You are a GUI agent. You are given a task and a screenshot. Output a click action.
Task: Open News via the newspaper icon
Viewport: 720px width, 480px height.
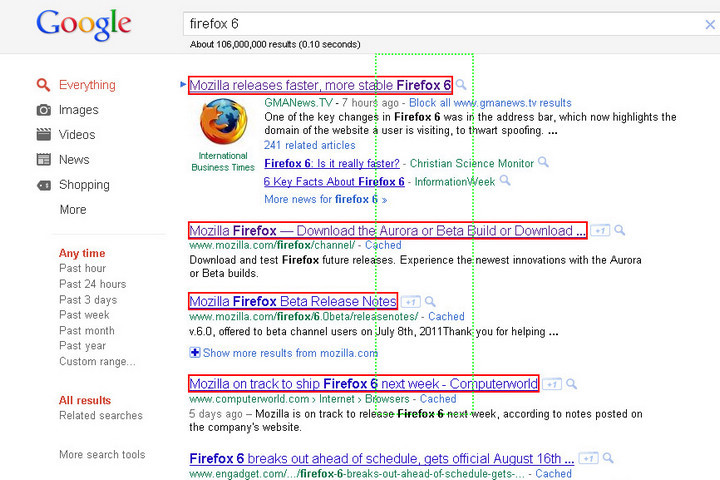tap(44, 160)
